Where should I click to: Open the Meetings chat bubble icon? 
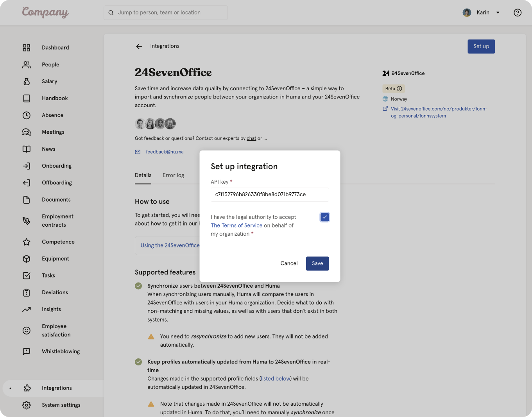coord(27,132)
